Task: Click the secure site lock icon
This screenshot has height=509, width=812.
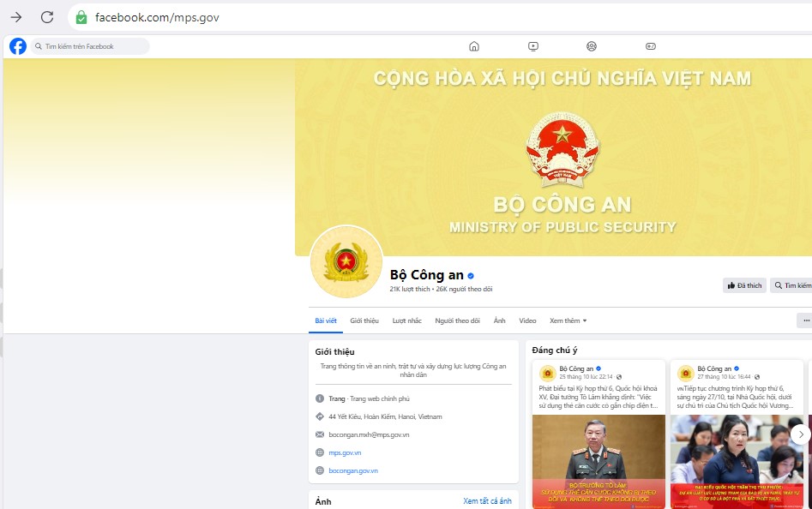Action: [x=81, y=18]
